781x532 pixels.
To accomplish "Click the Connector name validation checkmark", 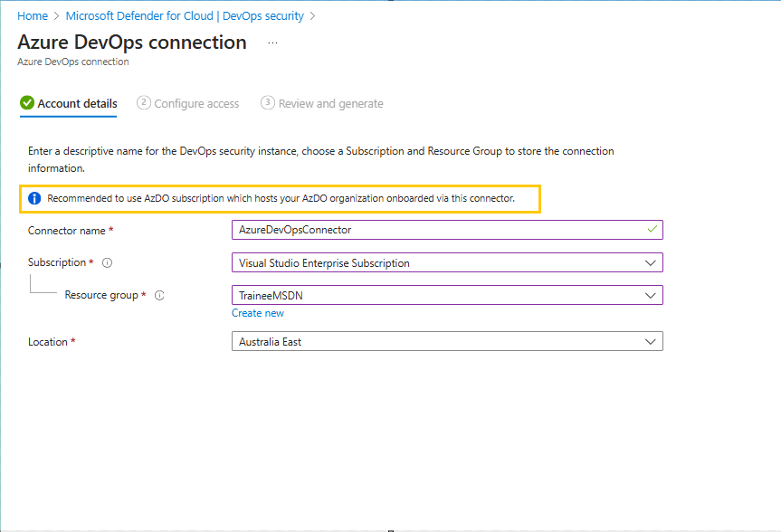I will click(652, 230).
